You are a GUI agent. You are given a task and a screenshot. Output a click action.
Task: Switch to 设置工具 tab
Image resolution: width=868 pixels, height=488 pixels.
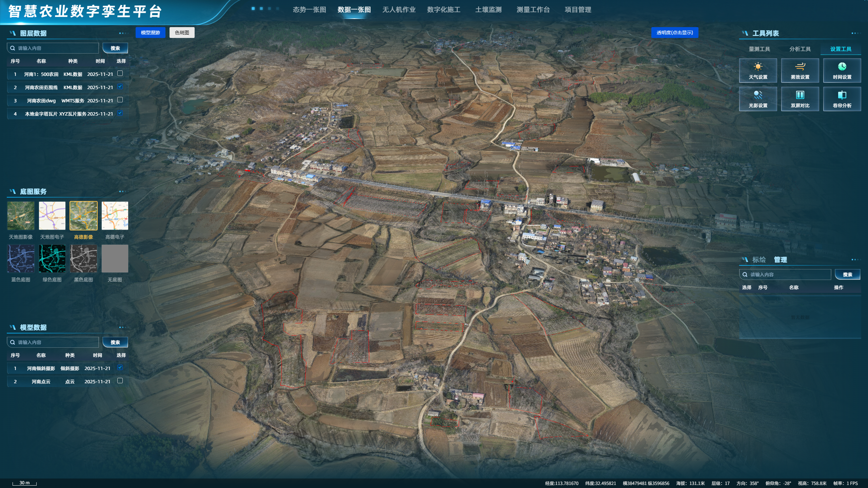841,49
